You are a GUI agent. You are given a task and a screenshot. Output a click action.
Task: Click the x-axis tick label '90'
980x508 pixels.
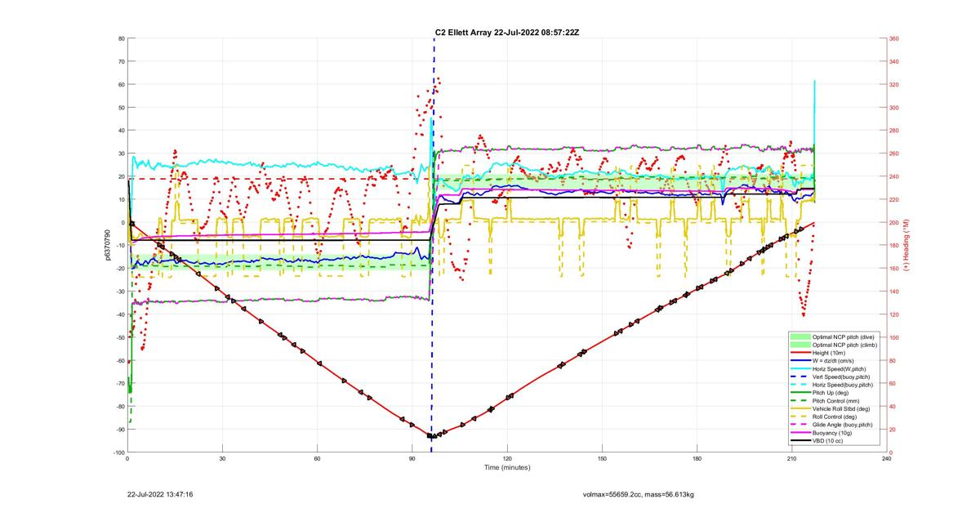tap(412, 459)
